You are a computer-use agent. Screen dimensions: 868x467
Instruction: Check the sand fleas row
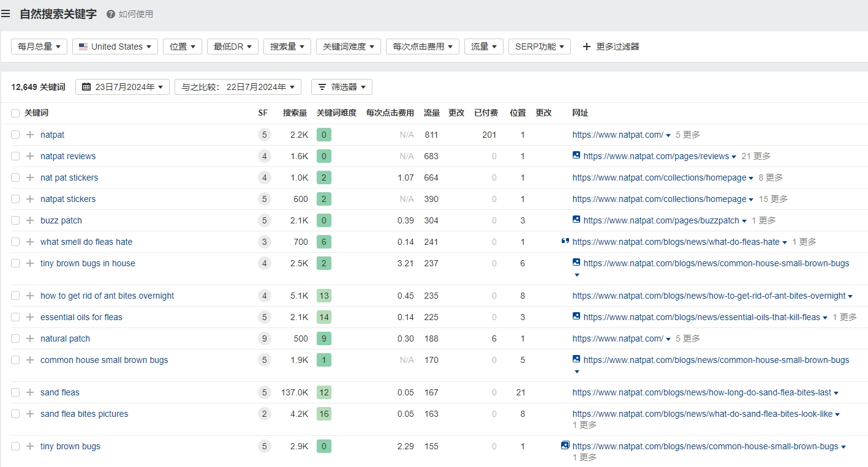click(15, 392)
